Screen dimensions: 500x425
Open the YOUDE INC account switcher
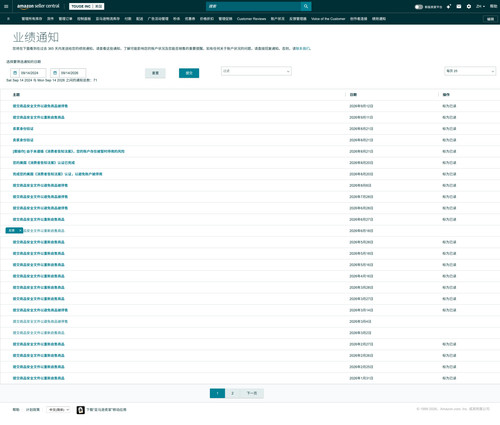click(87, 6)
